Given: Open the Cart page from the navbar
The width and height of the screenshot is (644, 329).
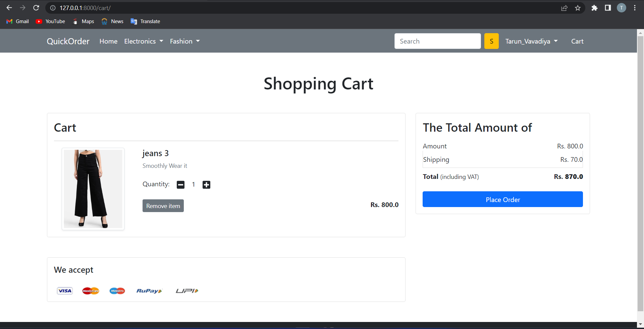Looking at the screenshot, I should click(x=577, y=41).
